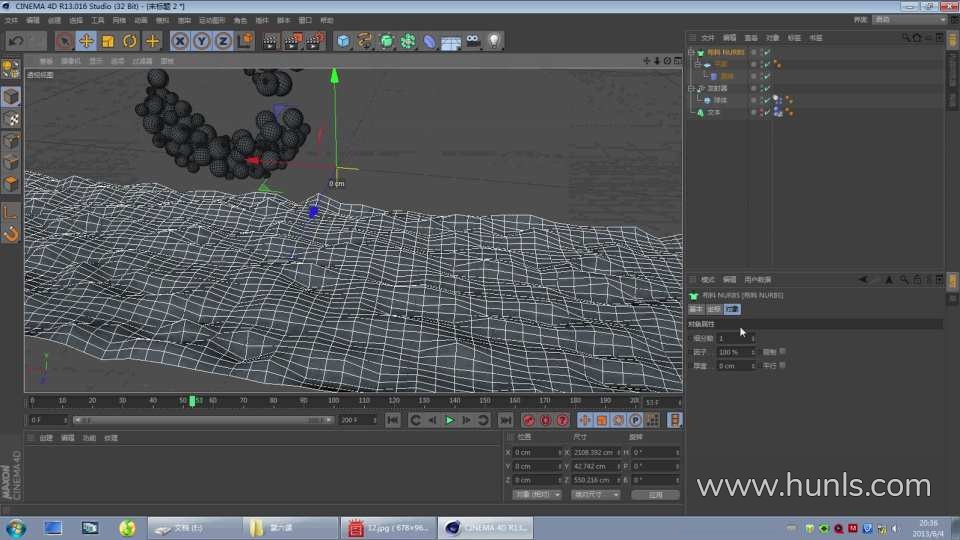Viewport: 960px width, 540px height.
Task: Click the red Record active objects button
Action: pyautogui.click(x=529, y=420)
